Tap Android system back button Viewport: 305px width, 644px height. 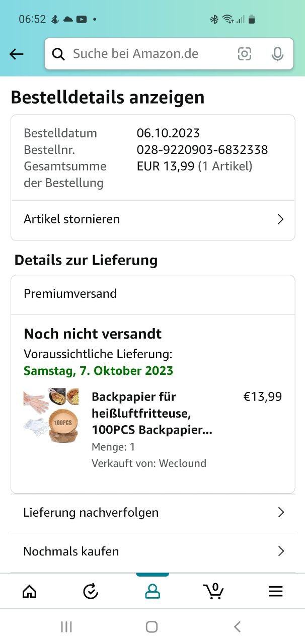238,626
